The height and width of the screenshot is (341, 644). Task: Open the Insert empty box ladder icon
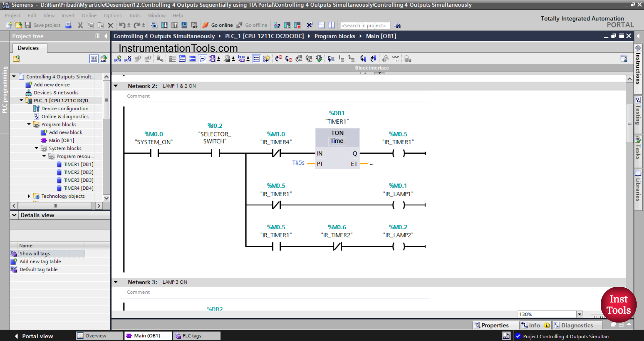tap(256, 58)
